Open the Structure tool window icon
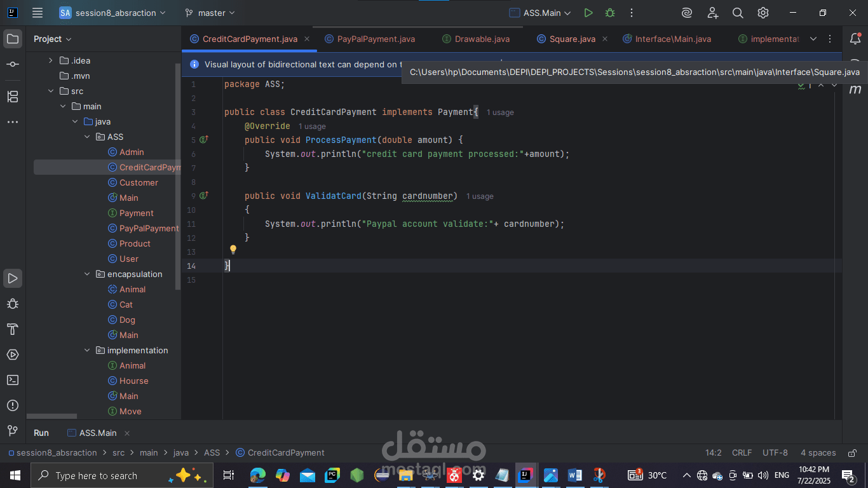 [x=13, y=97]
